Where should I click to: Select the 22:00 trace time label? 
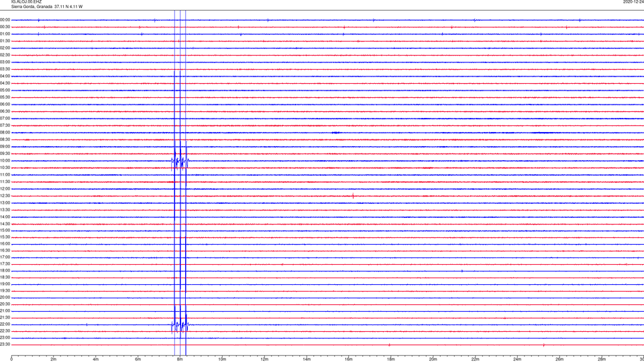[5, 324]
